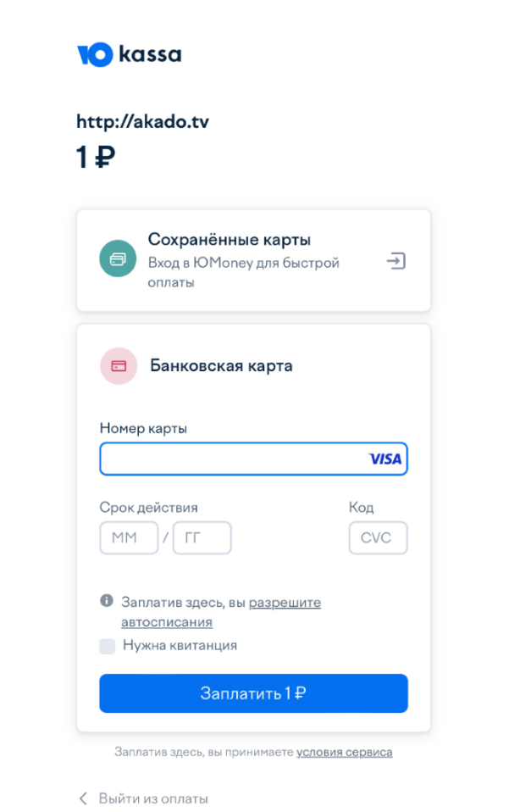Open the условия сервиса link

tap(344, 752)
